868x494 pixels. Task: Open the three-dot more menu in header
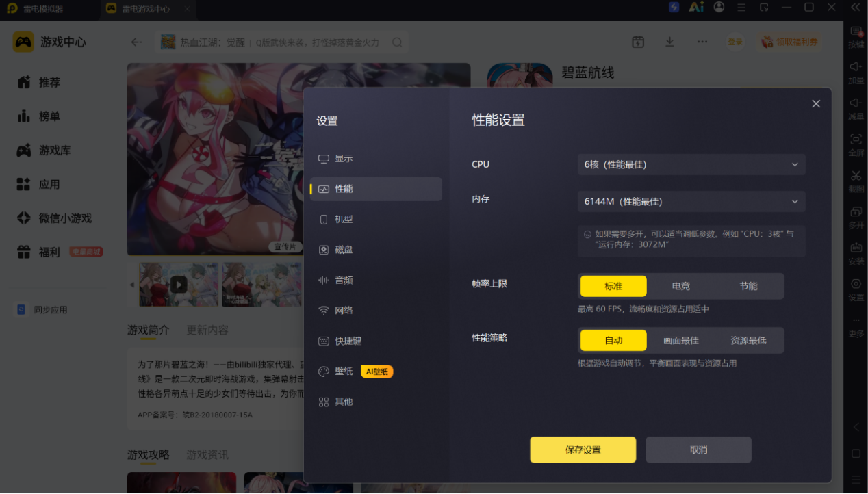click(702, 42)
